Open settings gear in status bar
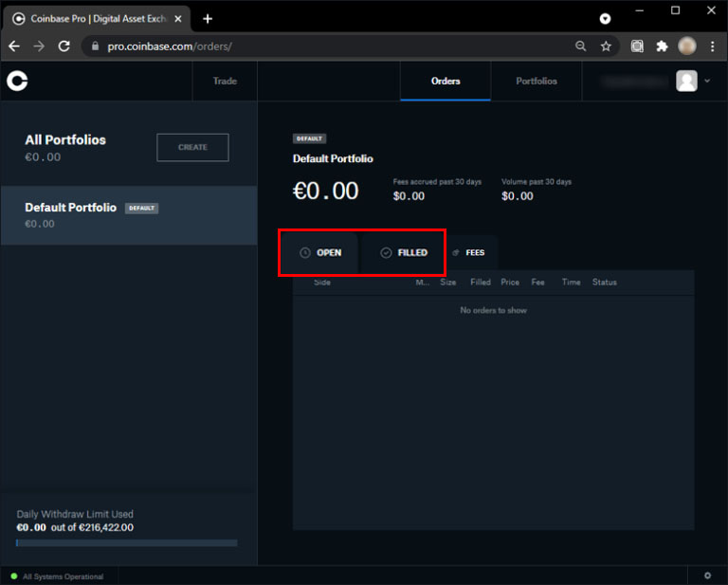The height and width of the screenshot is (585, 728). [707, 576]
